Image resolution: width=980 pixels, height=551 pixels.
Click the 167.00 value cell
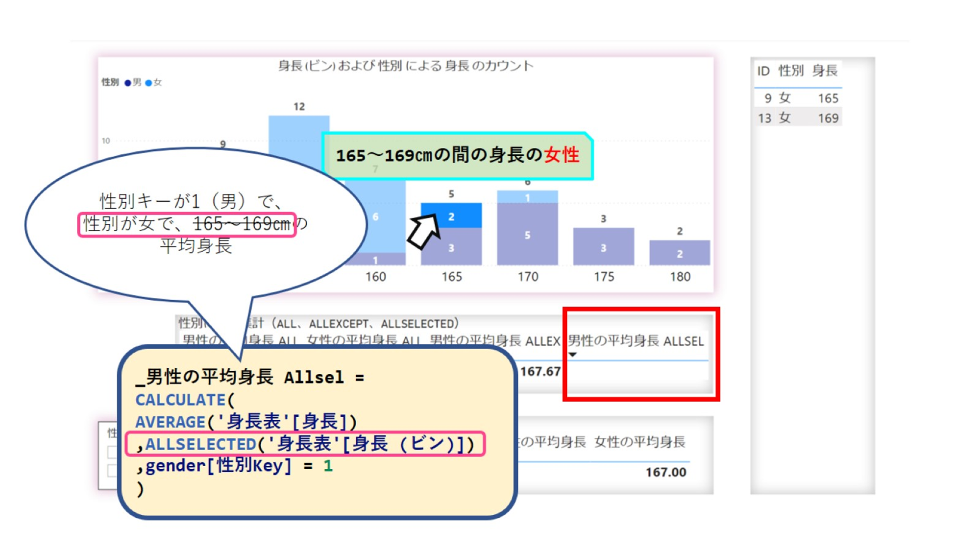(x=665, y=472)
